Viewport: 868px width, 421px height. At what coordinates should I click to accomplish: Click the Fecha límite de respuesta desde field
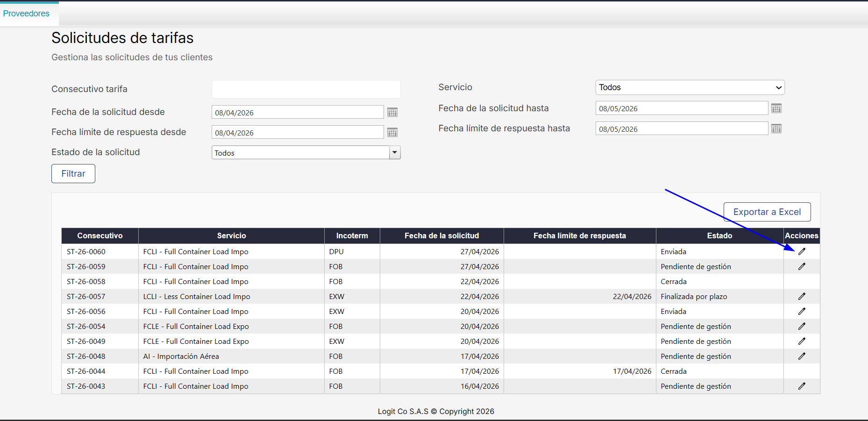click(298, 132)
